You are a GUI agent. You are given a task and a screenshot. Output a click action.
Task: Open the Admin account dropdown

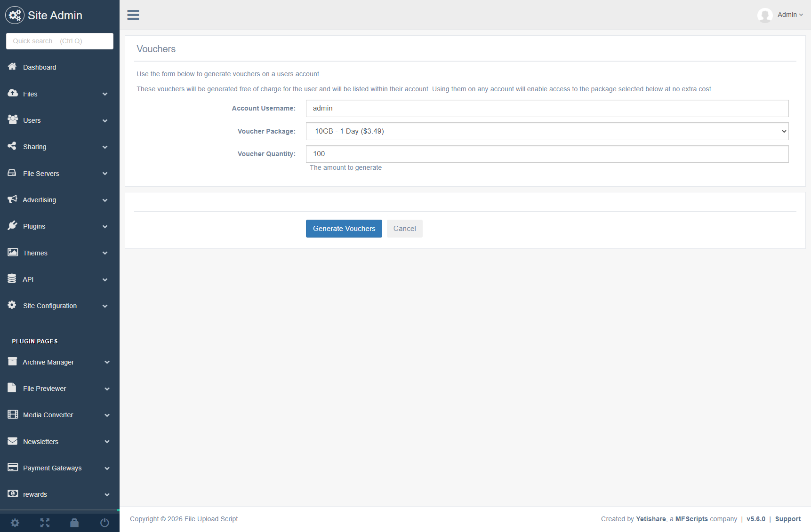pos(790,15)
